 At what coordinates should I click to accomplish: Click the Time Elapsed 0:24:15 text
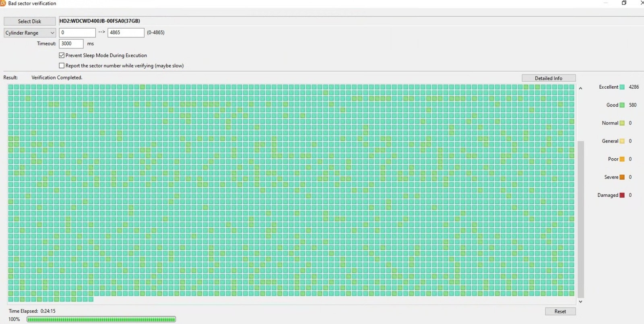tap(32, 311)
